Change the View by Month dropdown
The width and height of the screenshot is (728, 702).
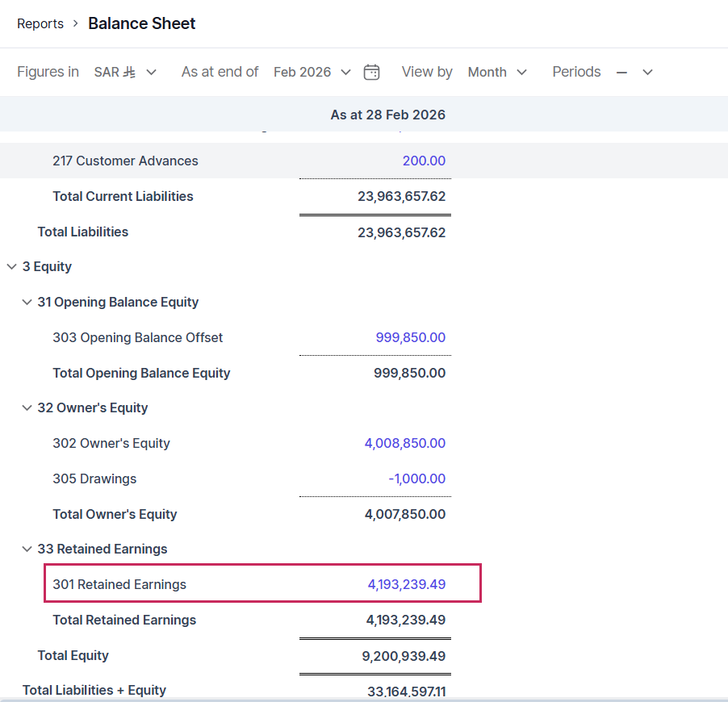[496, 72]
